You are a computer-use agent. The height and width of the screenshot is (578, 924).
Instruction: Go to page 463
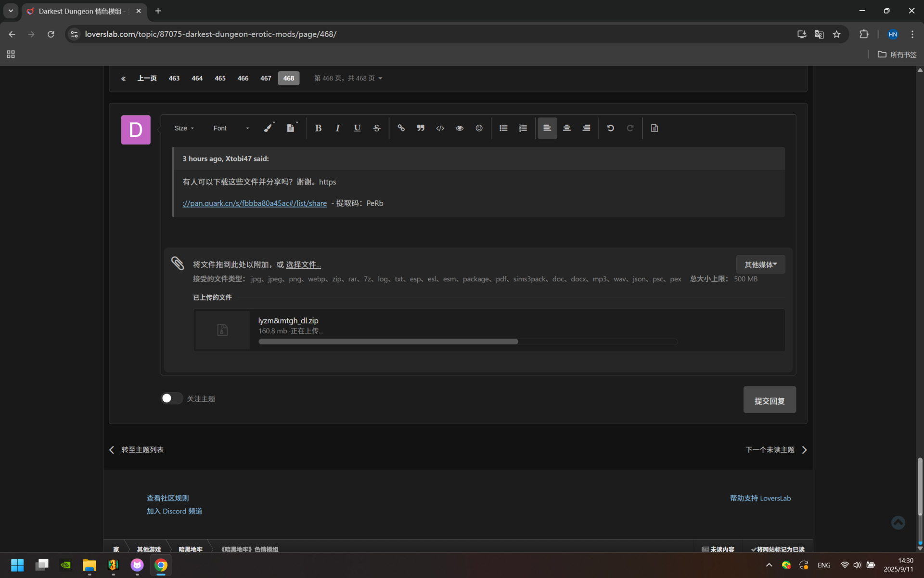pos(174,79)
